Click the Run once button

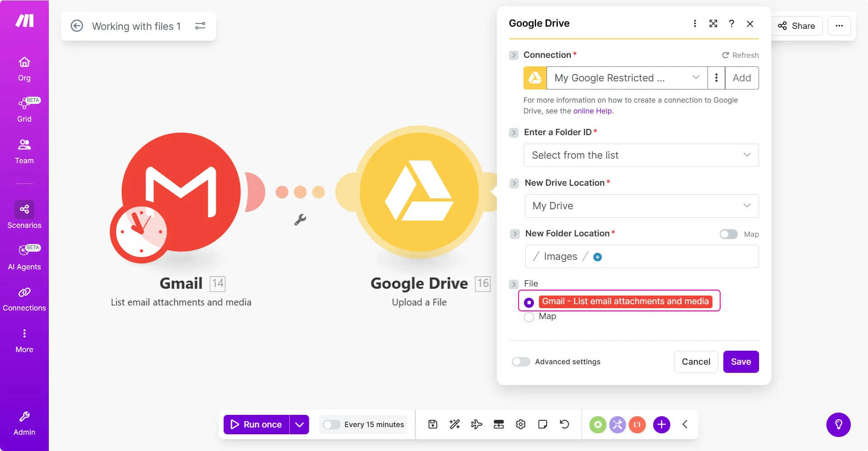click(x=256, y=424)
